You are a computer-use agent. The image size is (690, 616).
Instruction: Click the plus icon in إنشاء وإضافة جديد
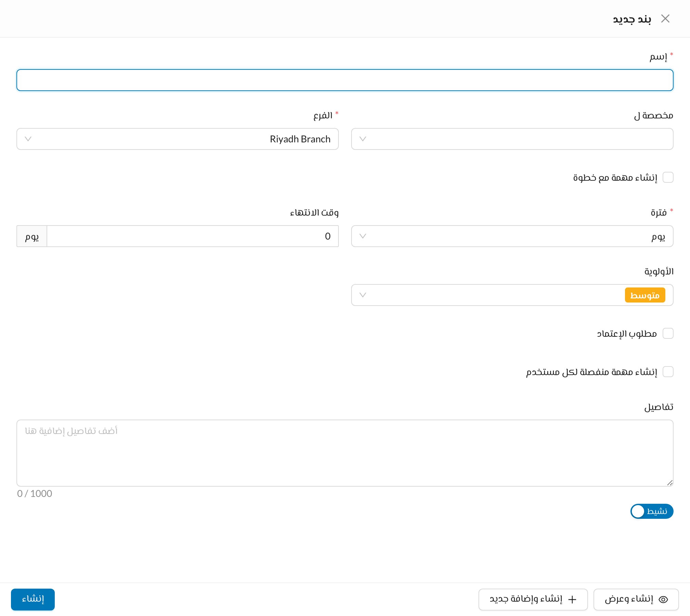572,599
